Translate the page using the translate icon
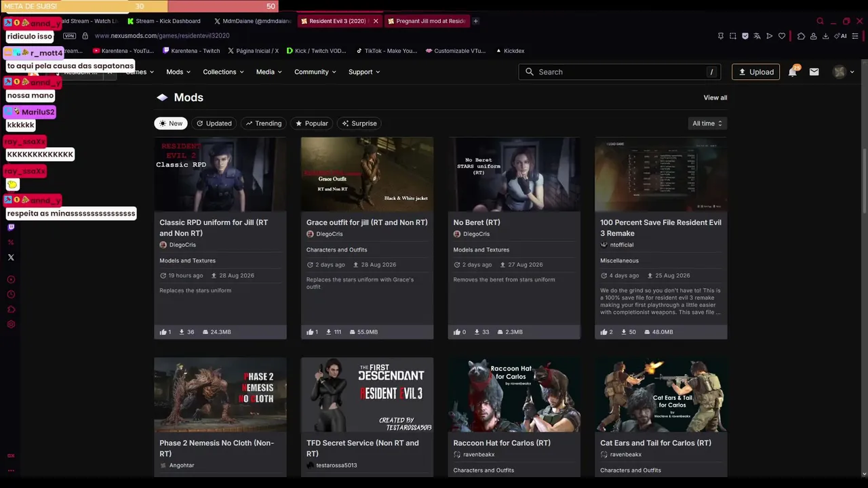The width and height of the screenshot is (868, 488). pos(757,36)
